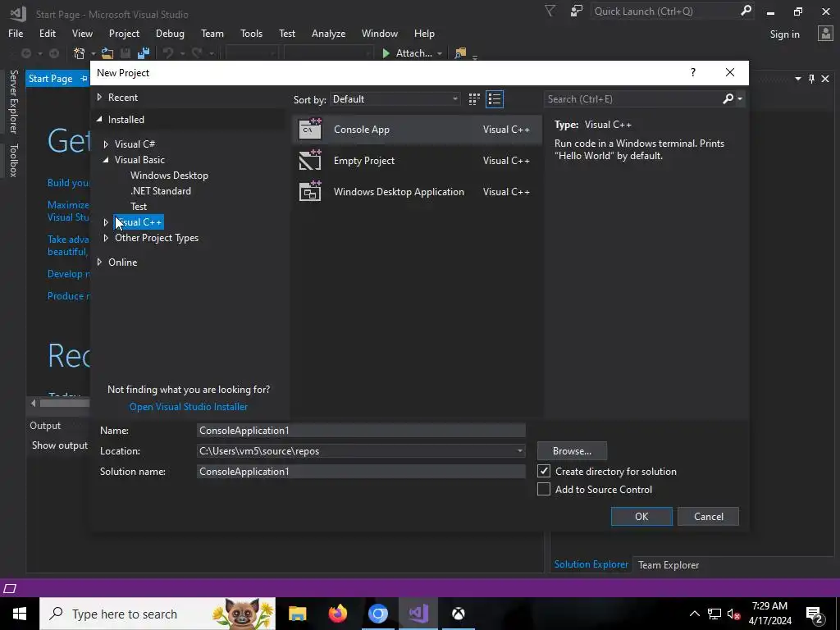
Task: Collapse the Installed node
Action: (99, 119)
